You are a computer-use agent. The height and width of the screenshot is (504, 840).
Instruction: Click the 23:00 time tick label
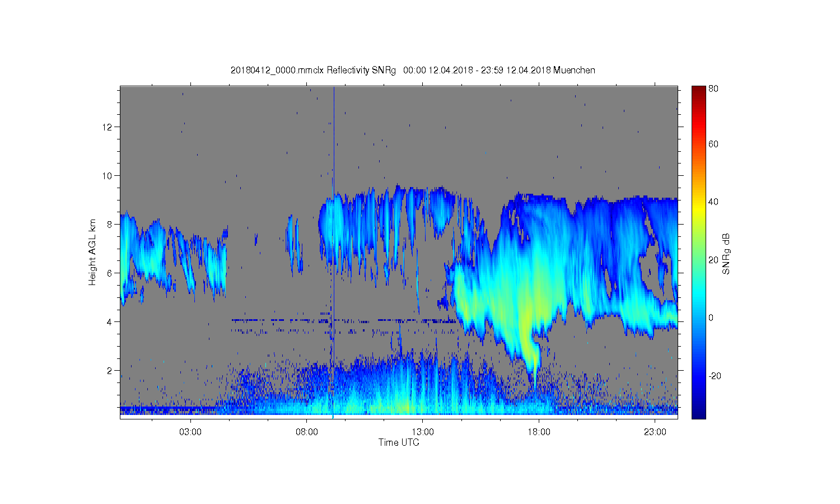(x=655, y=432)
